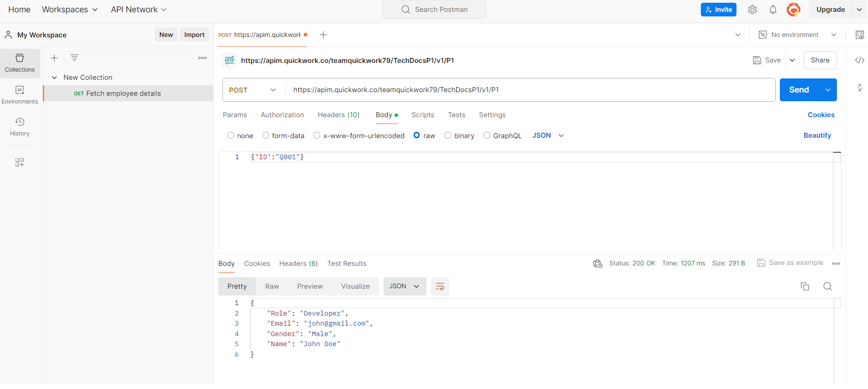The height and width of the screenshot is (389, 868).
Task: Open the Upgrade options arrow
Action: pyautogui.click(x=859, y=10)
